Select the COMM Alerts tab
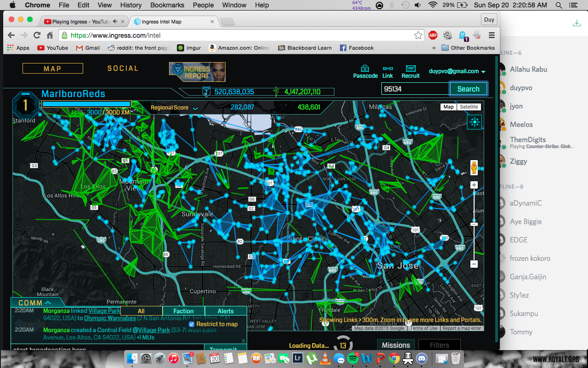The height and width of the screenshot is (368, 588). [226, 311]
